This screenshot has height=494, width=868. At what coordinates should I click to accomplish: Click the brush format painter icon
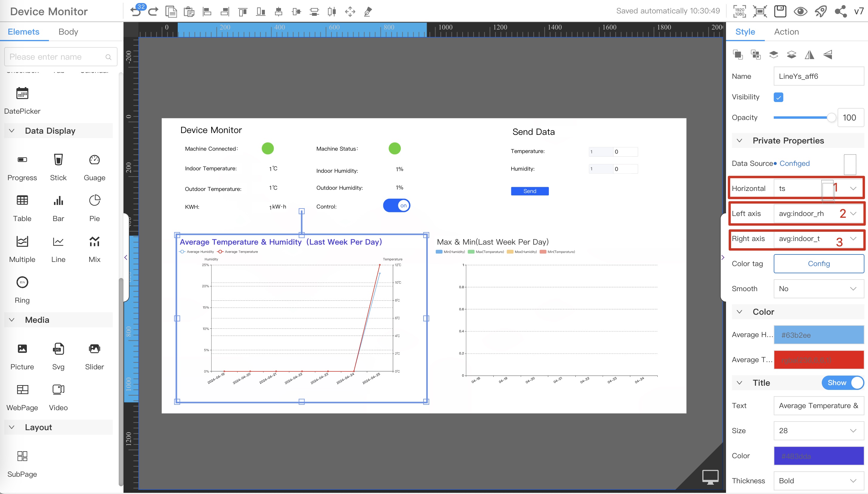click(x=368, y=12)
